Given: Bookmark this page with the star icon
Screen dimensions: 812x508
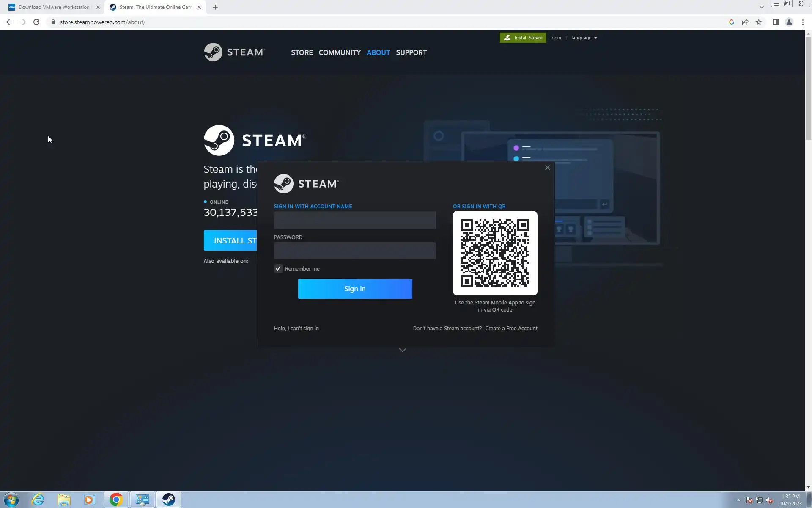Looking at the screenshot, I should tap(759, 22).
